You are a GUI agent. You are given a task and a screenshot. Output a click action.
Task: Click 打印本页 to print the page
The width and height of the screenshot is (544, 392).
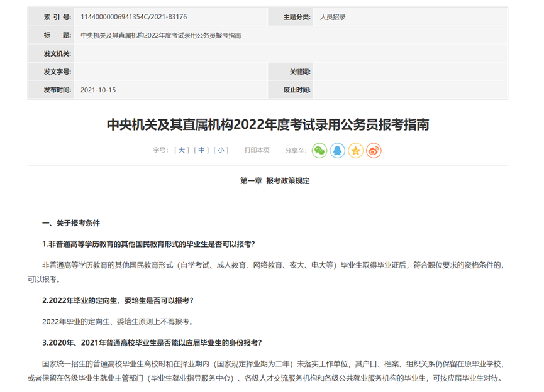click(x=256, y=151)
